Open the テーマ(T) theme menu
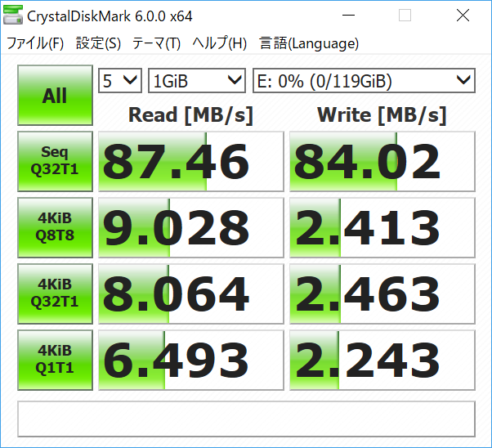 coord(157,43)
